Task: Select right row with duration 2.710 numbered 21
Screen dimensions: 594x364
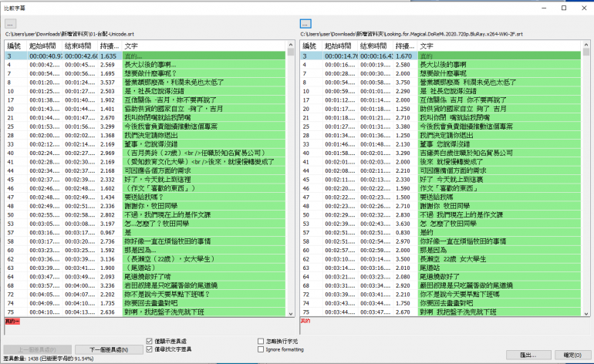Action: pyautogui.click(x=440, y=118)
